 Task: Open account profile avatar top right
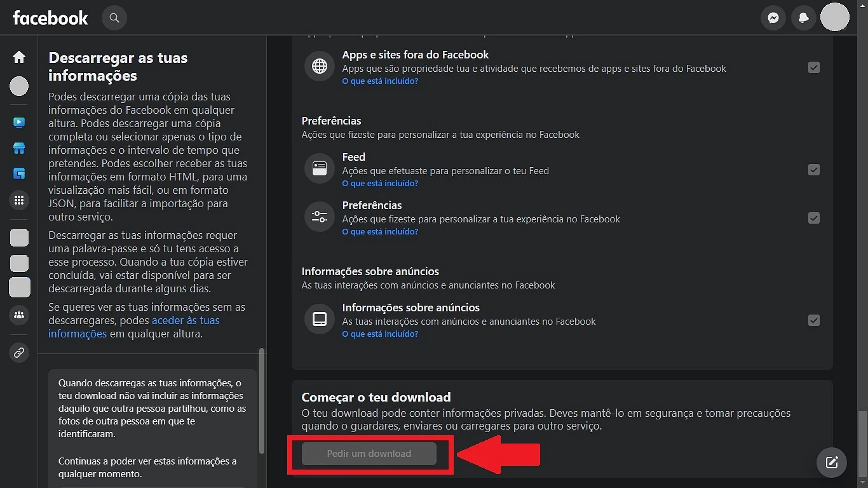[835, 17]
